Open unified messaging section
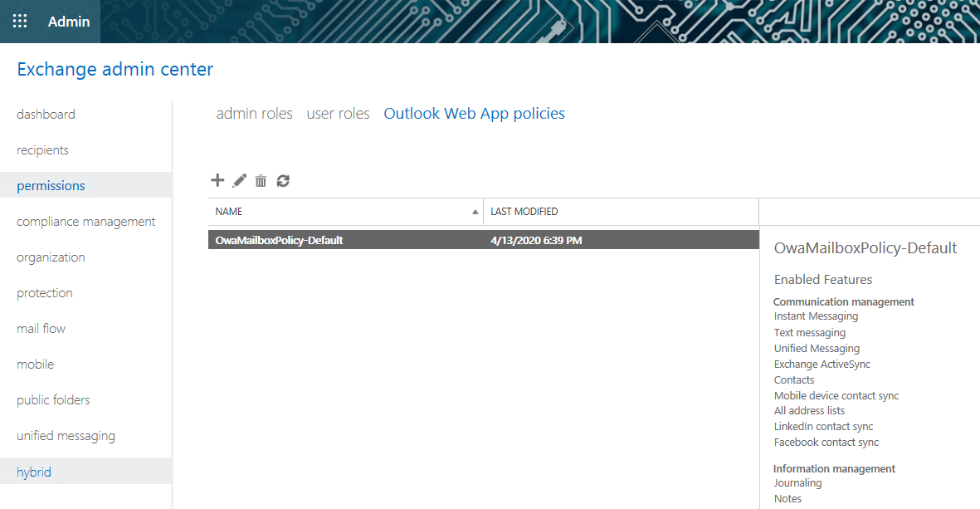This screenshot has width=980, height=509. tap(66, 436)
